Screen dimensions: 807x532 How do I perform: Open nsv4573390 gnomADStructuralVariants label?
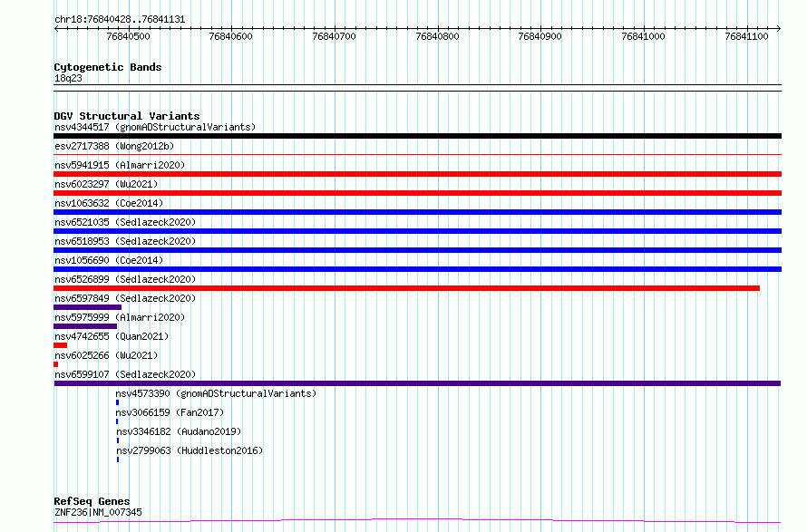(x=216, y=393)
